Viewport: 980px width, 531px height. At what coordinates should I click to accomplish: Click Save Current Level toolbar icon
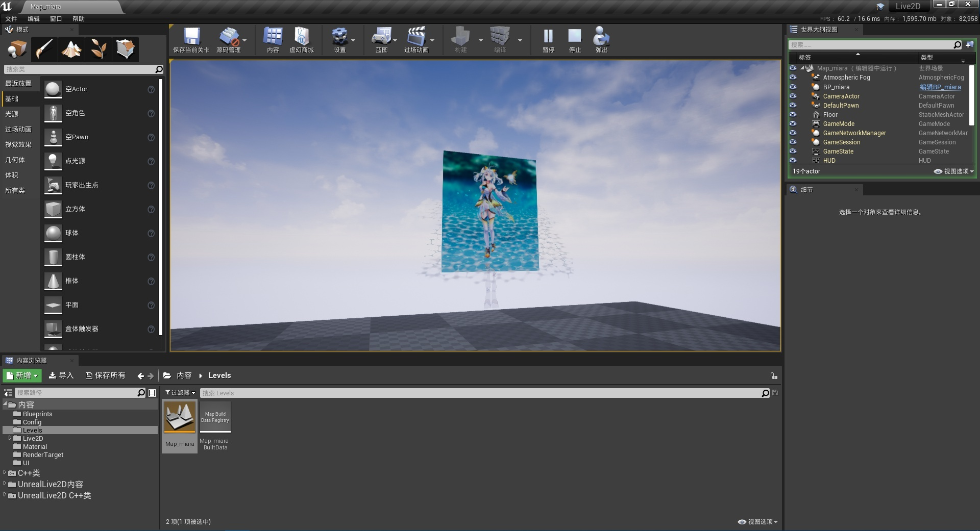pyautogui.click(x=191, y=37)
